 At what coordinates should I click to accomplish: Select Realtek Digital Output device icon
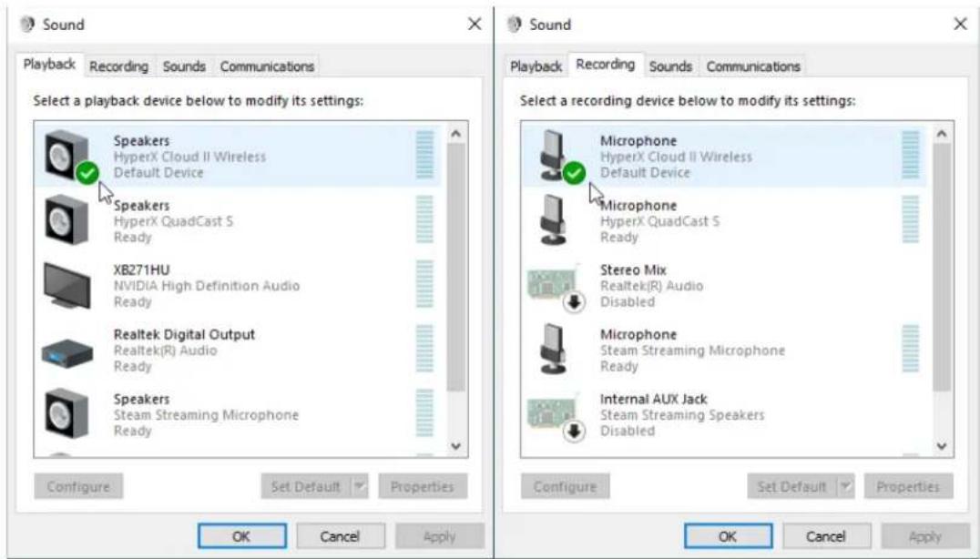tap(66, 351)
